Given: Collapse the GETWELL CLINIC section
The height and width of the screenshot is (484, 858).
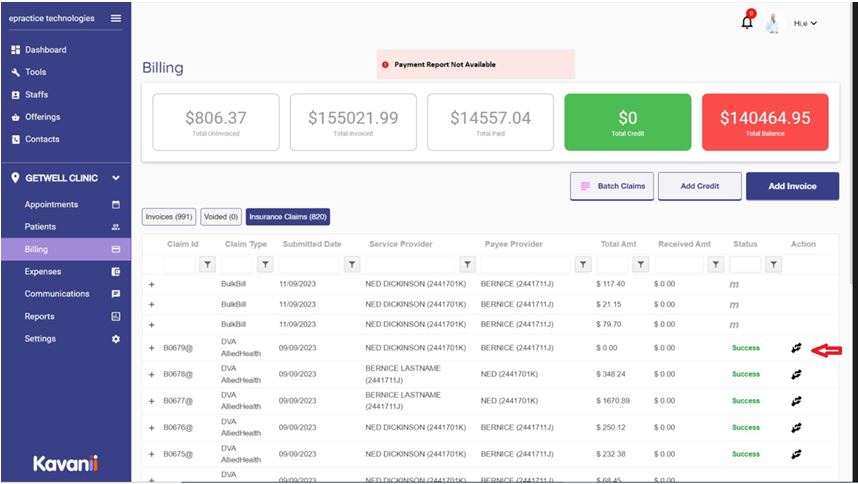Looking at the screenshot, I should [116, 178].
